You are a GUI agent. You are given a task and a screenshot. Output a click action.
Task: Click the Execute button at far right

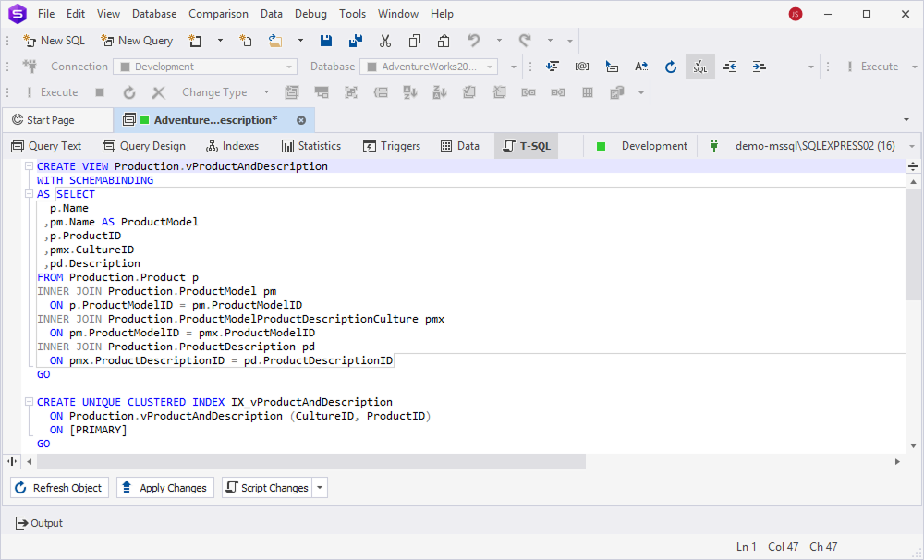tap(872, 67)
